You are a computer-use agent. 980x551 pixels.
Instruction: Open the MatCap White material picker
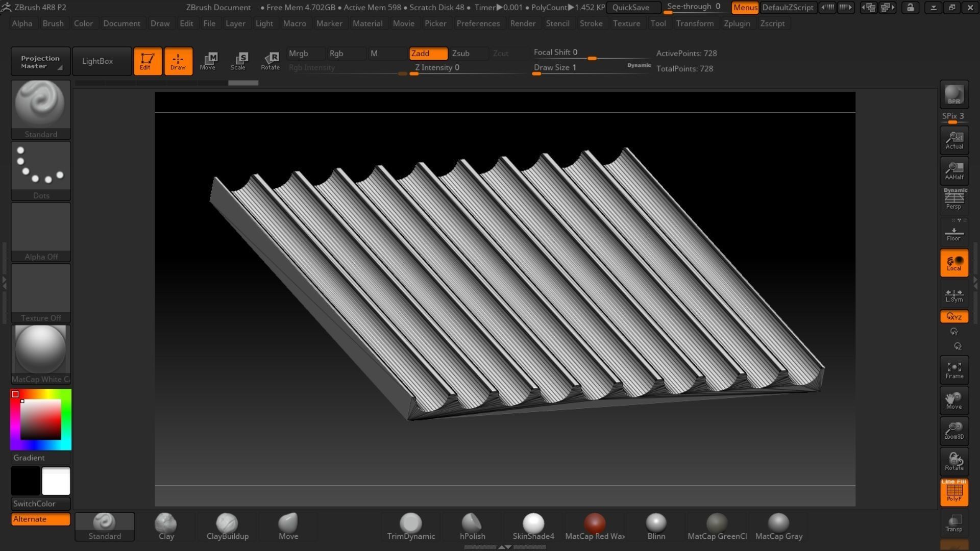tap(41, 354)
